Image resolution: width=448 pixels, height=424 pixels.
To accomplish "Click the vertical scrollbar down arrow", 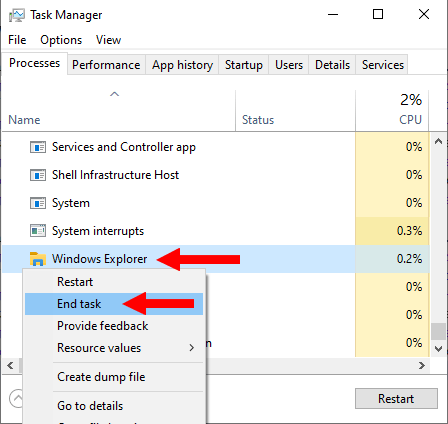I will point(438,349).
